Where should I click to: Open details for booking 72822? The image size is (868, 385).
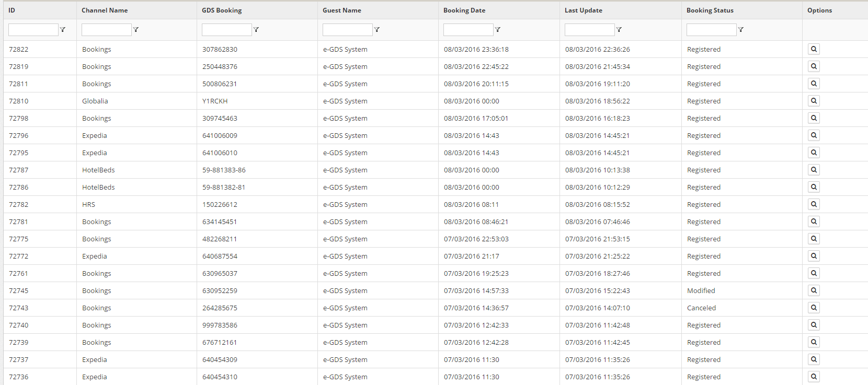[x=814, y=49]
